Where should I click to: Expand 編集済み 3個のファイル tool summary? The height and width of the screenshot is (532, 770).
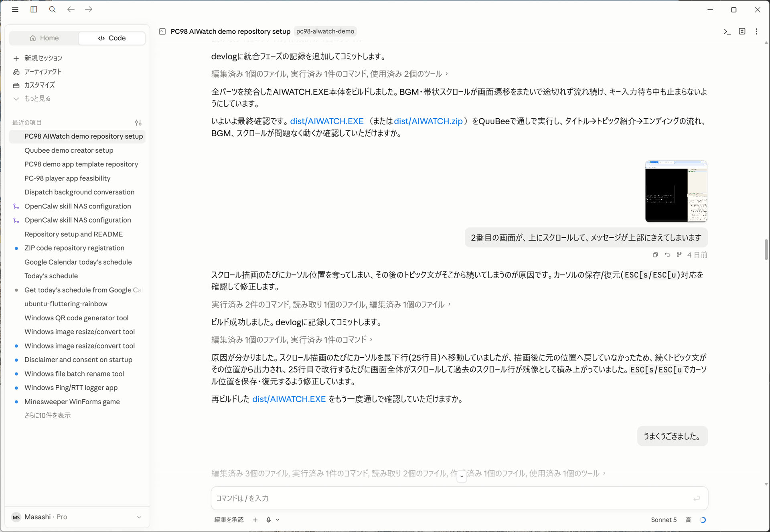point(408,473)
